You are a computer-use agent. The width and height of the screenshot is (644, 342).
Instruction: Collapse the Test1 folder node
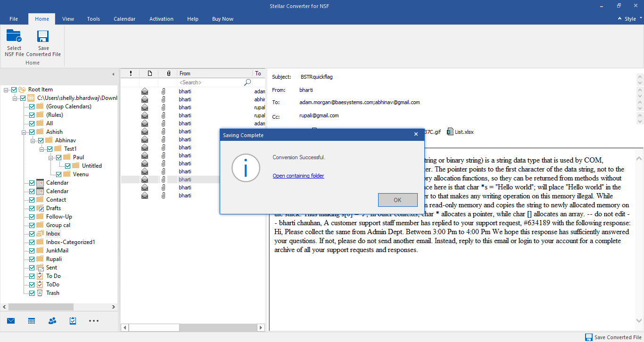point(42,149)
